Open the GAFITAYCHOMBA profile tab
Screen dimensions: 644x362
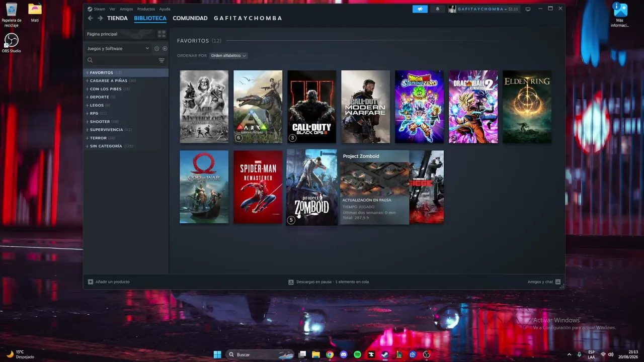[x=248, y=18]
